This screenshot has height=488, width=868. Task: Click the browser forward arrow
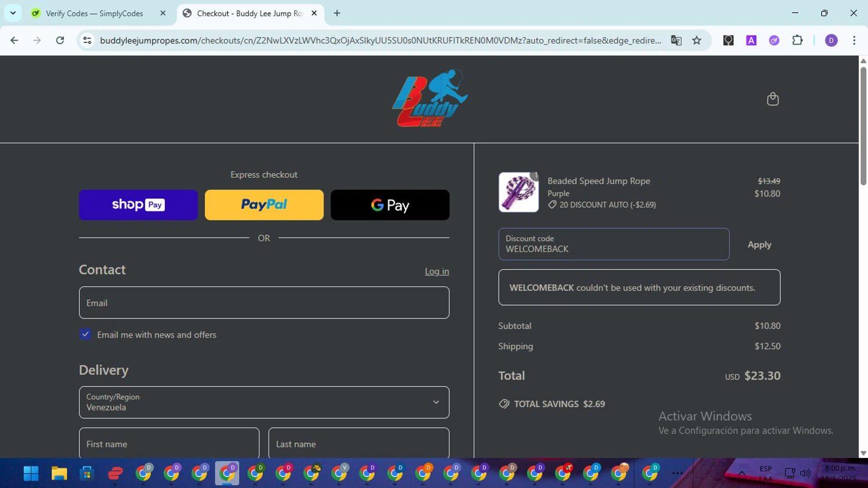(x=37, y=41)
